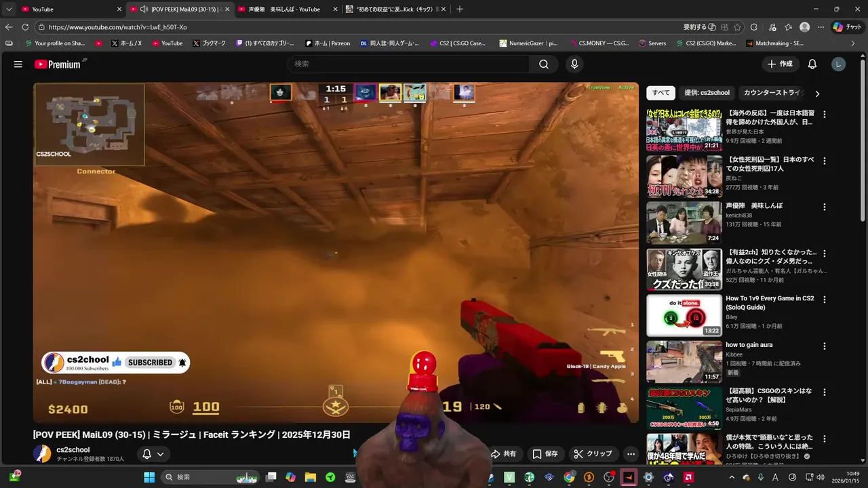Open more options for 女性死刑囚一覧 video

click(825, 161)
